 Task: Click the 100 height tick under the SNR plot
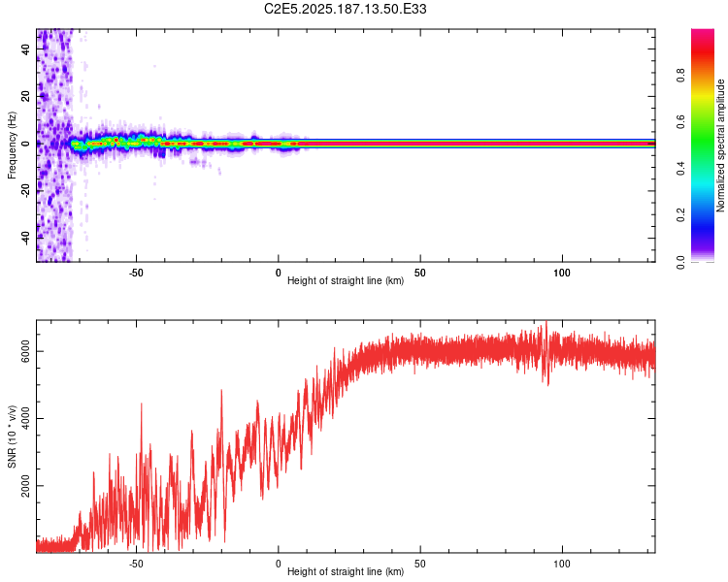tap(562, 564)
